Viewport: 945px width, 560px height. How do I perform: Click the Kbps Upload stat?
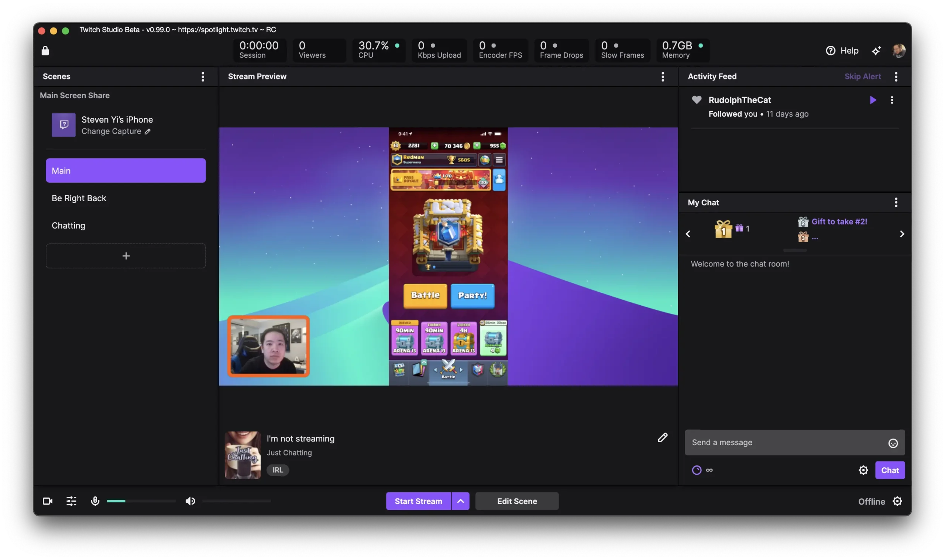[439, 50]
